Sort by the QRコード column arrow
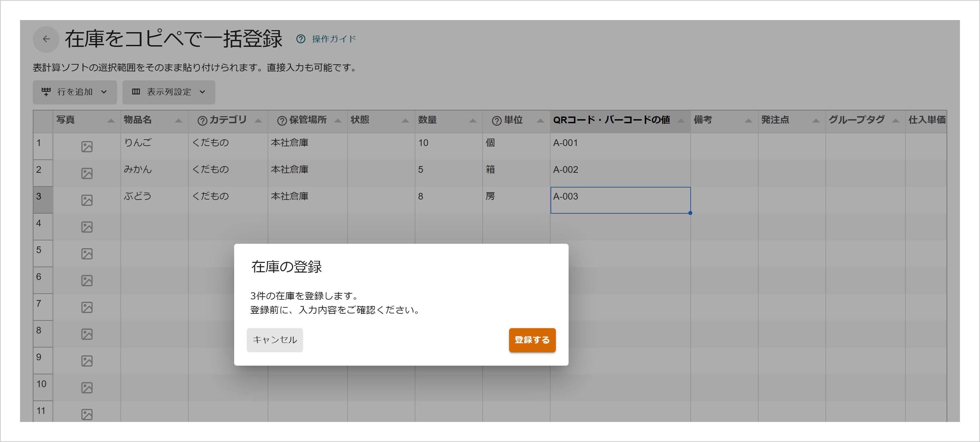 (681, 121)
